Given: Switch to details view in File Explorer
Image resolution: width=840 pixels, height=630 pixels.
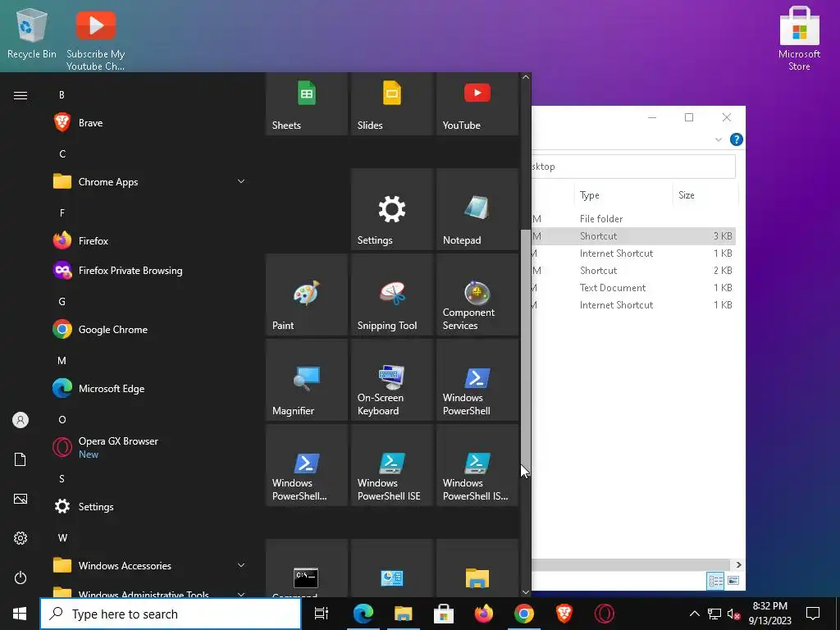Looking at the screenshot, I should point(715,581).
